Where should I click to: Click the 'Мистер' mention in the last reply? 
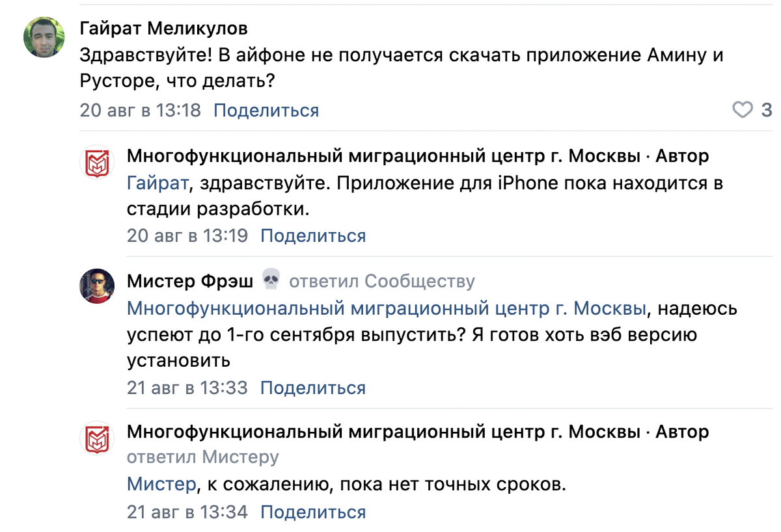point(161,484)
